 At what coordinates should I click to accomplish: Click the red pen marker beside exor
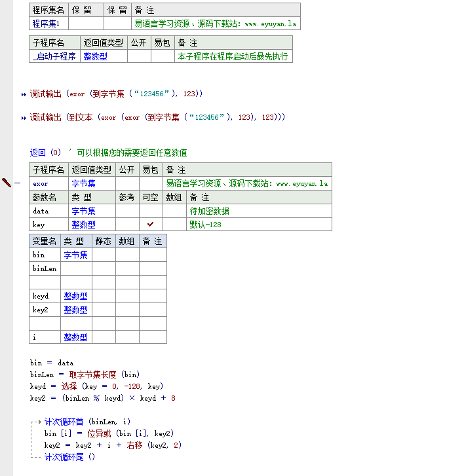(x=7, y=183)
